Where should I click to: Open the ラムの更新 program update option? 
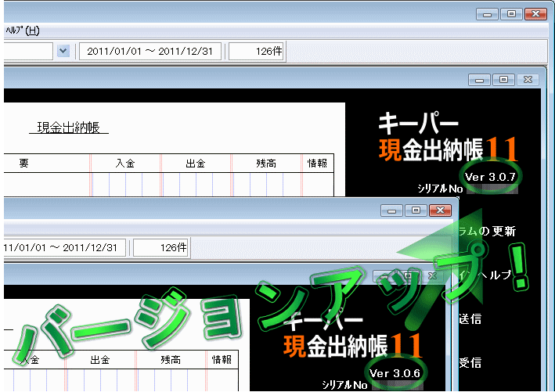click(x=488, y=232)
